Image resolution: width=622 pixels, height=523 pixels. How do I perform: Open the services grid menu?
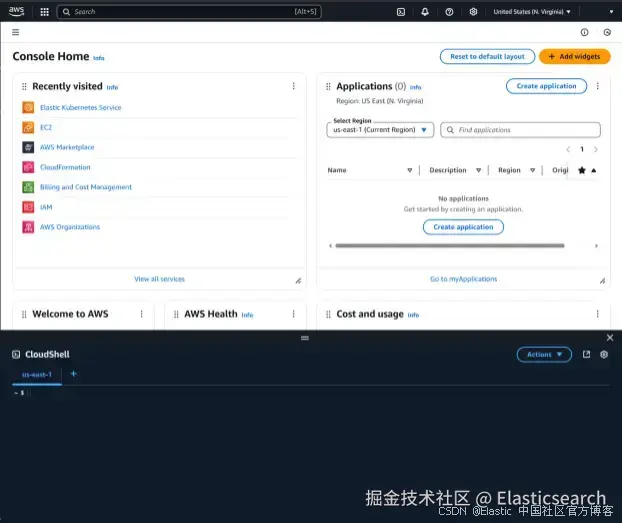coord(44,12)
